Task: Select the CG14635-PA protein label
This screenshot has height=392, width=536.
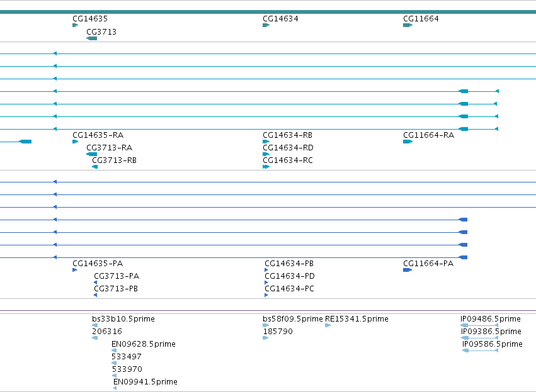Action: (98, 264)
